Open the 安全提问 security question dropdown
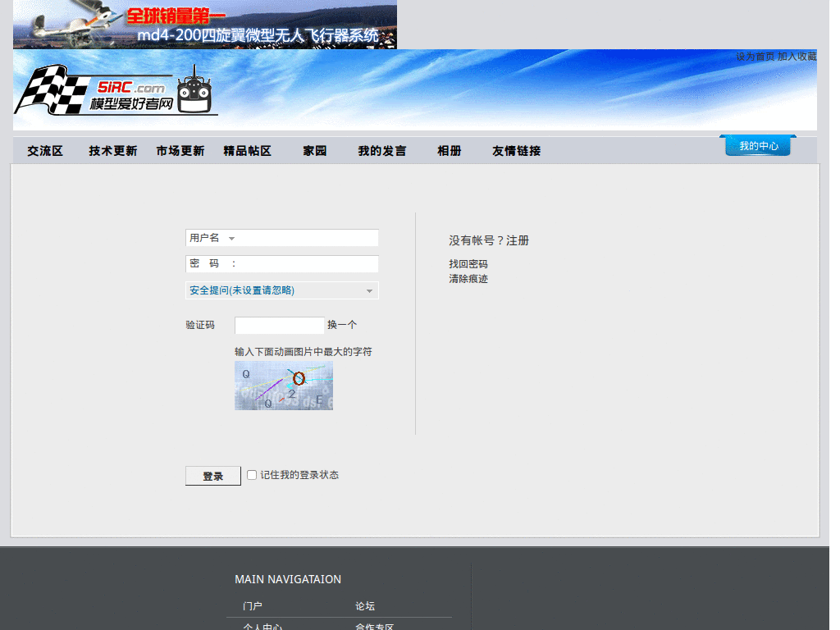840x630 pixels. coord(282,290)
